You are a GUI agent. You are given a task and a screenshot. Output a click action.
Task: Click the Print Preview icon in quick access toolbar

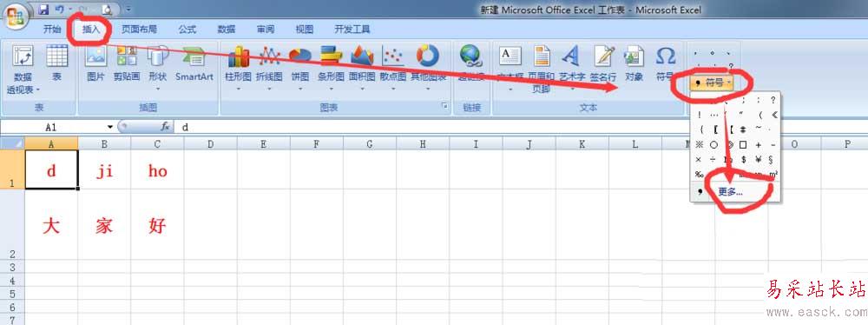click(107, 10)
